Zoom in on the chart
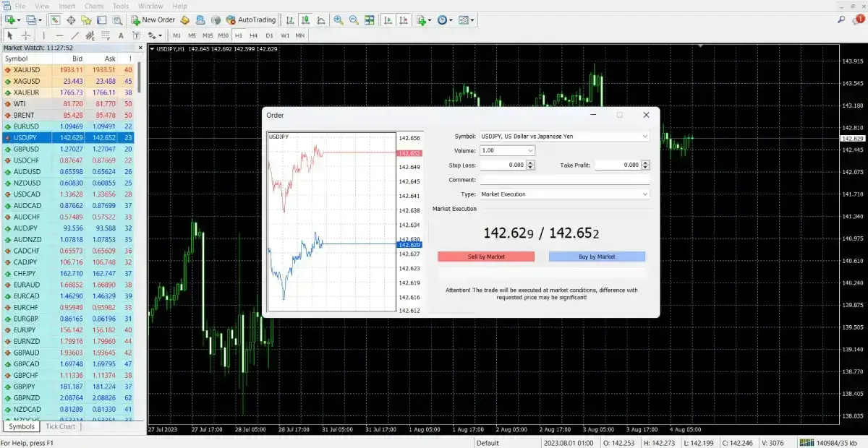This screenshot has width=868, height=448. [x=338, y=20]
